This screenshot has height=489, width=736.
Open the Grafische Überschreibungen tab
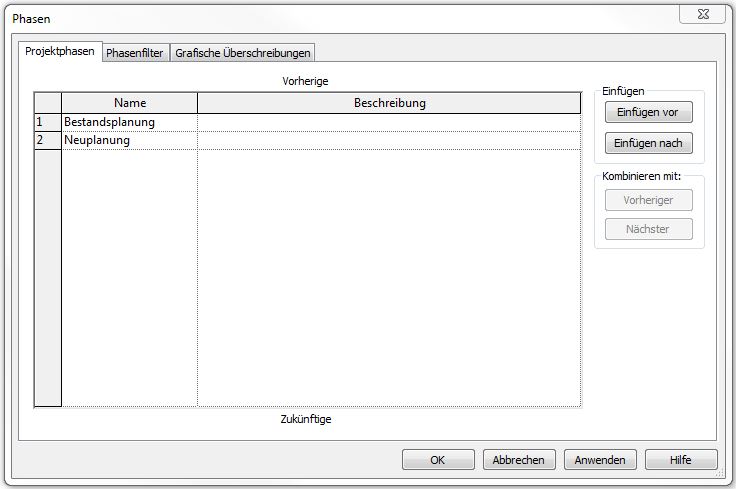(x=243, y=53)
